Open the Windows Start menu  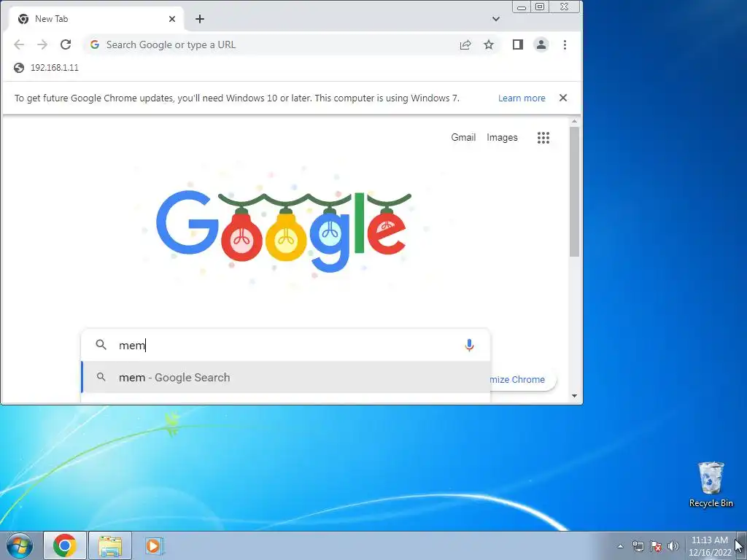click(x=19, y=545)
